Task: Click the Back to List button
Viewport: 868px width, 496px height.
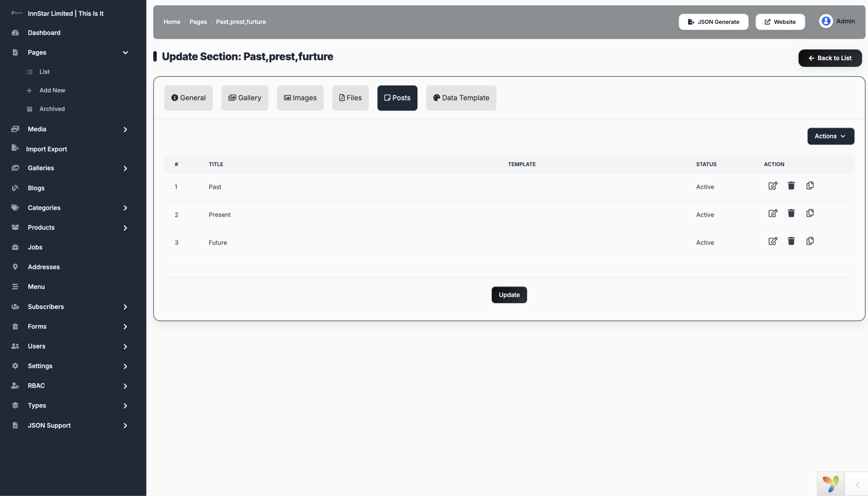Action: click(830, 58)
